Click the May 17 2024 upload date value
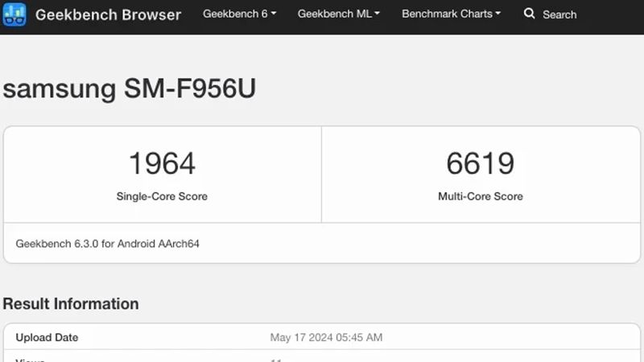Image resolution: width=644 pixels, height=362 pixels. coord(326,337)
